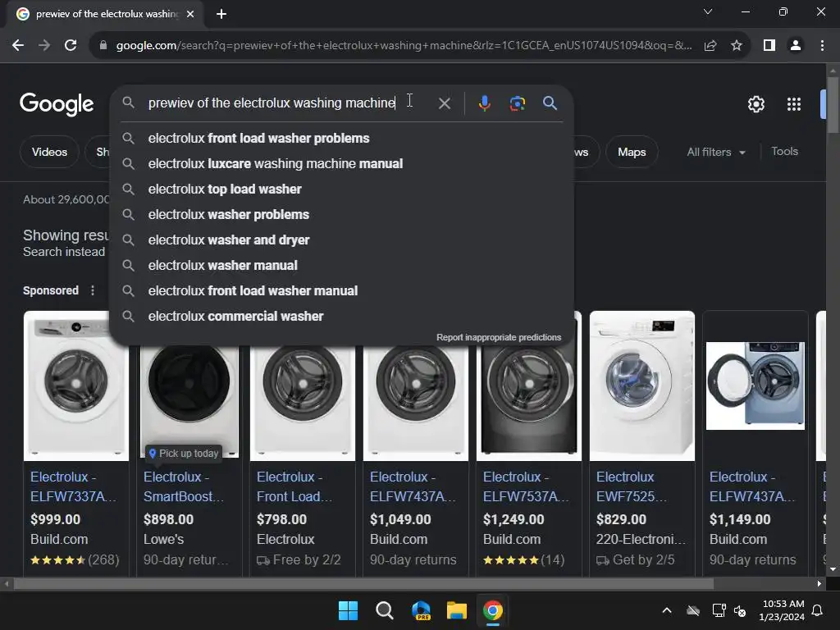Open File Explorer from taskbar
Image resolution: width=840 pixels, height=630 pixels.
(456, 610)
